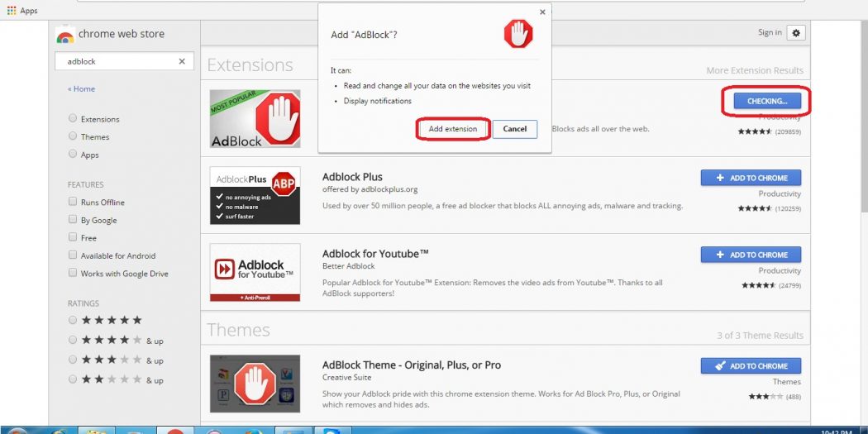Open the Adblock Plus ABP thumbnail
Screen dimensions: 868x434
pos(255,195)
